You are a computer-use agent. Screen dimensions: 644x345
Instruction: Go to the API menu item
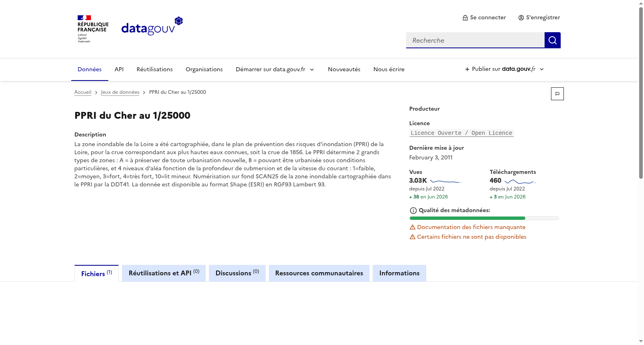tap(119, 69)
